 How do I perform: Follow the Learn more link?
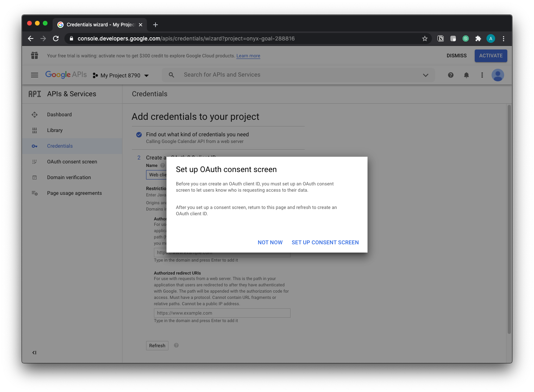coord(248,56)
